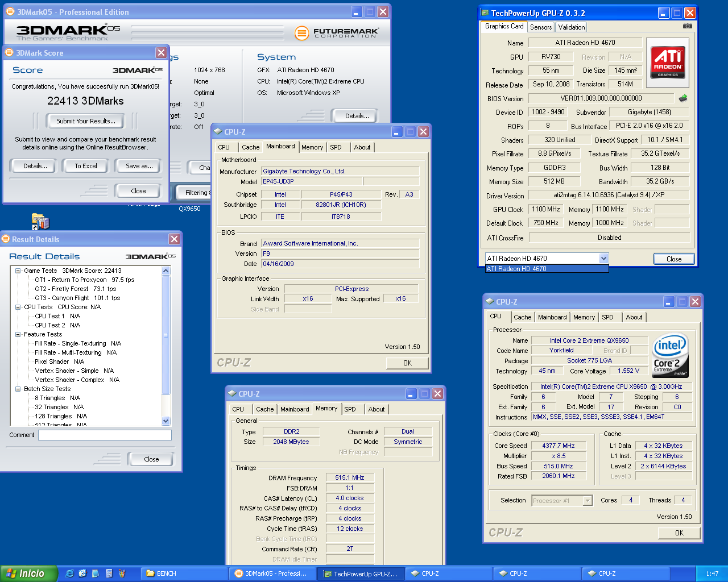
Task: Click the Core Speed 4377.7 MHz value
Action: (559, 446)
